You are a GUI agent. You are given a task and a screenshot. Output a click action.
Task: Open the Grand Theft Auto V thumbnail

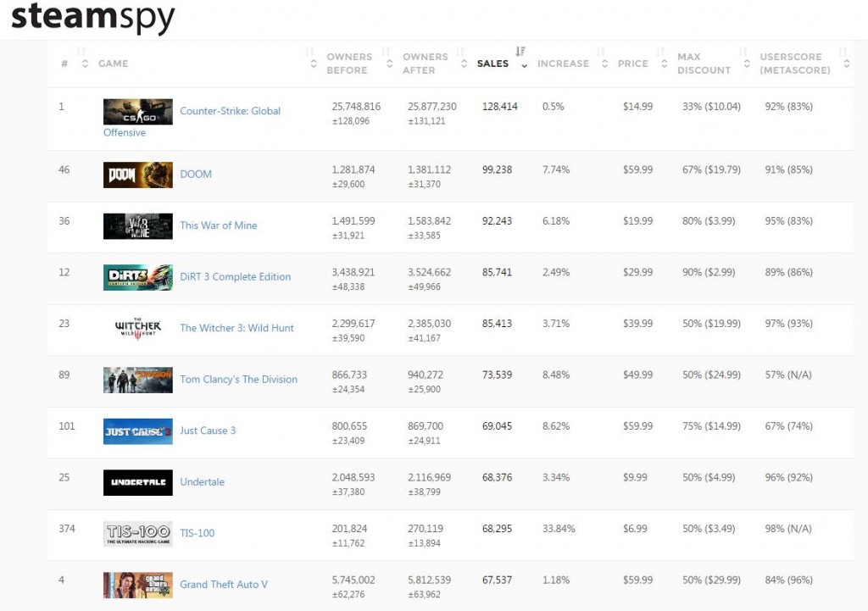(x=138, y=585)
